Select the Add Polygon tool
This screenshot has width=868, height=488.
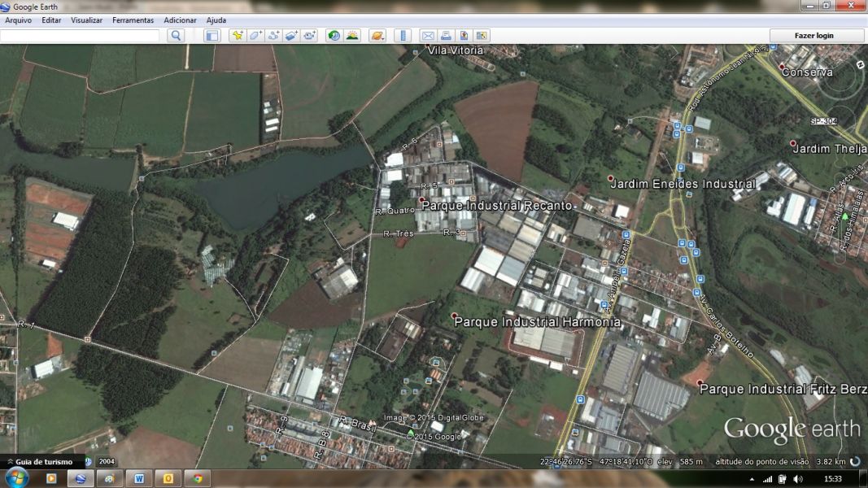click(255, 36)
